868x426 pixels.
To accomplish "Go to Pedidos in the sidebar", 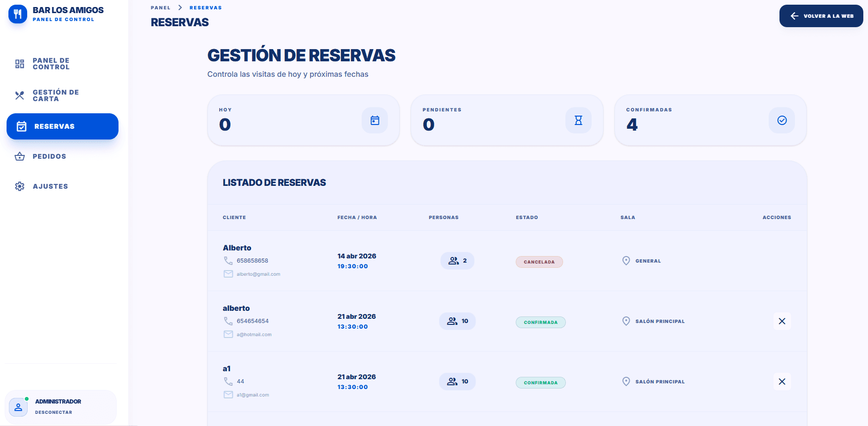I will (62, 156).
